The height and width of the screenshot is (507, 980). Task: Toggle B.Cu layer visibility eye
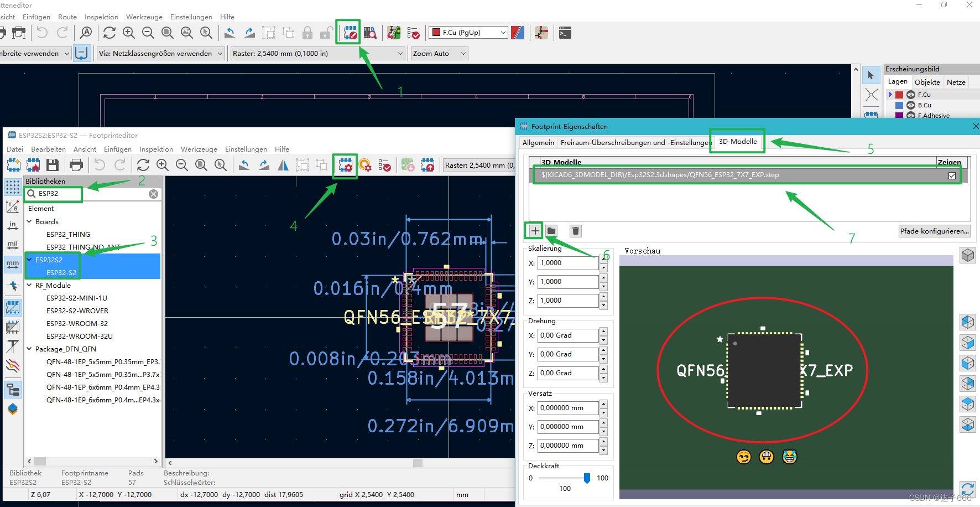tap(911, 105)
